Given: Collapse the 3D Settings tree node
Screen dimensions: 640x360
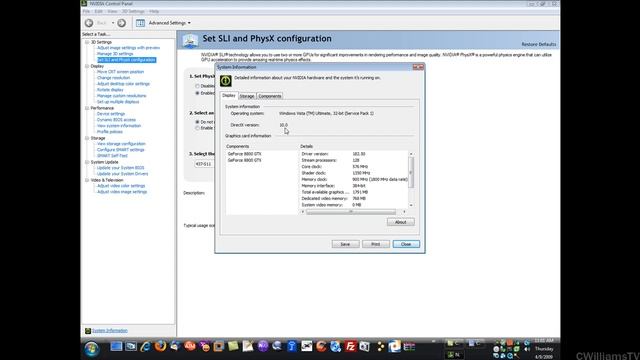Looking at the screenshot, I should coord(87,42).
